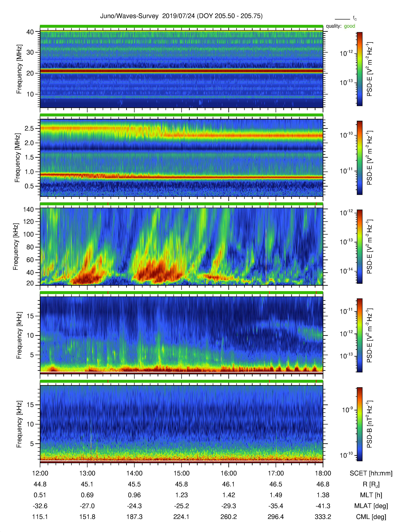Image resolution: width=411 pixels, height=532 pixels.
Task: Click the second panel 10^-10 color bar
Action: click(x=360, y=158)
